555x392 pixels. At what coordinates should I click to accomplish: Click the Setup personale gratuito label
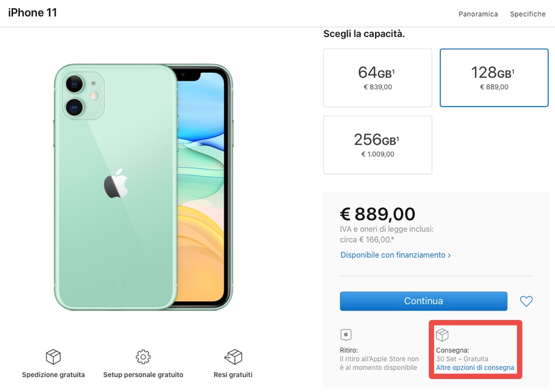[x=143, y=375]
